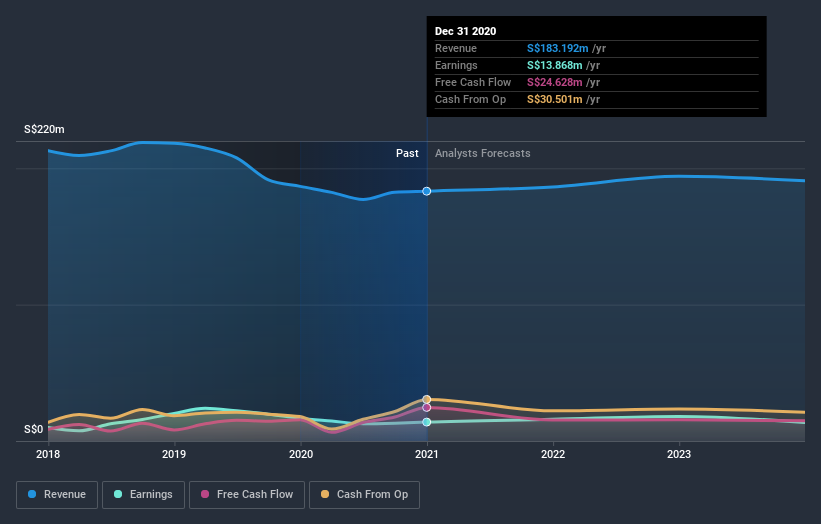Click the Analysts Forecasts label
The width and height of the screenshot is (821, 524).
[483, 153]
